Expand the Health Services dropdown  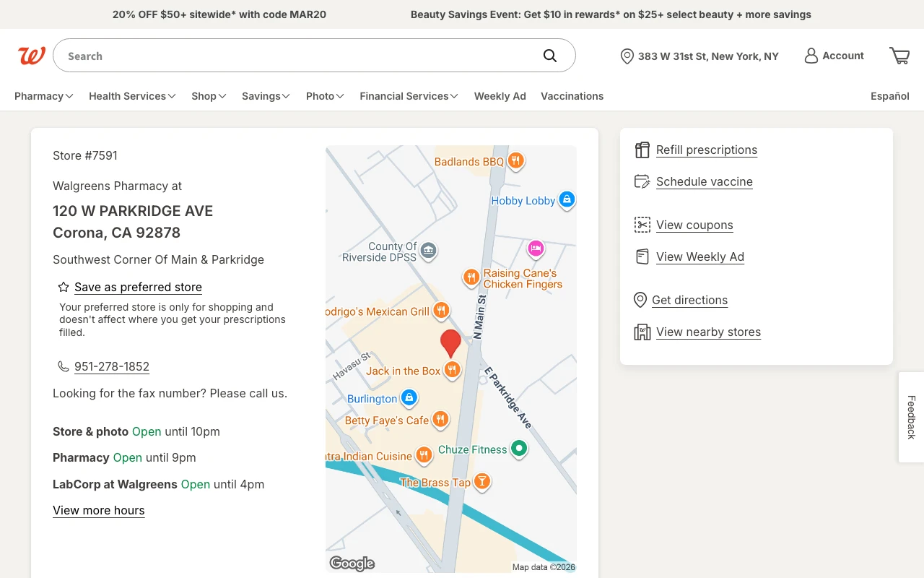132,96
